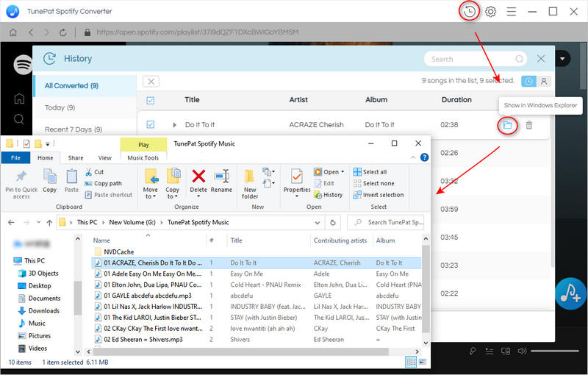588x375 pixels.
Task: Click the red Delete icon in ribbon
Action: [x=198, y=176]
